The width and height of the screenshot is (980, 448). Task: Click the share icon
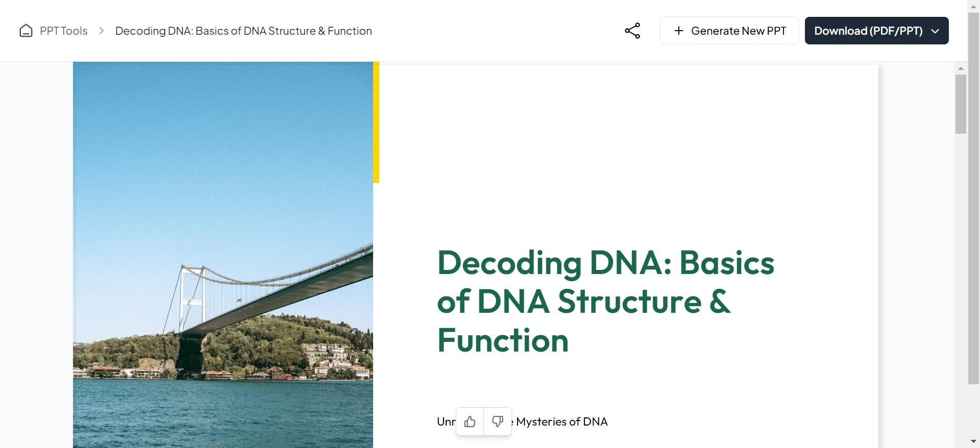coord(632,31)
